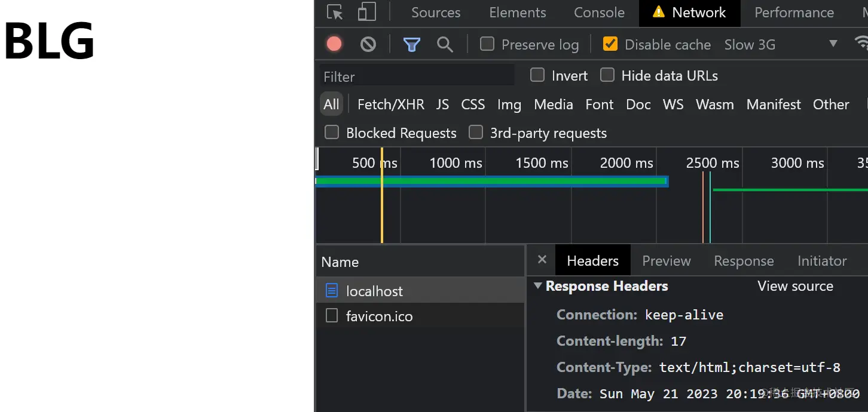
Task: Open the Performance tab
Action: click(x=794, y=13)
